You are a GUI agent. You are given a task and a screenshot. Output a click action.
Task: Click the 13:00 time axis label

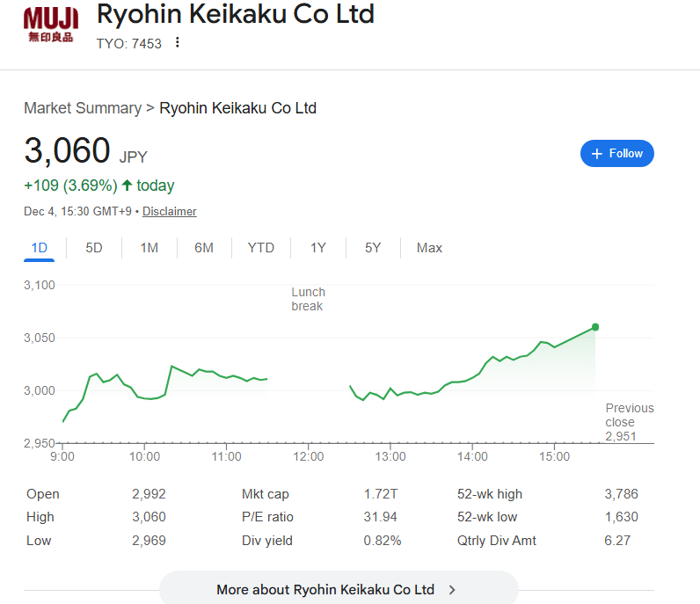[x=390, y=456]
